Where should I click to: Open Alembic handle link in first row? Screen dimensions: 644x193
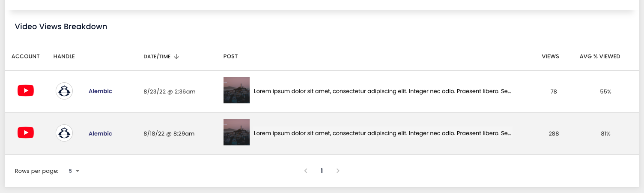(100, 91)
